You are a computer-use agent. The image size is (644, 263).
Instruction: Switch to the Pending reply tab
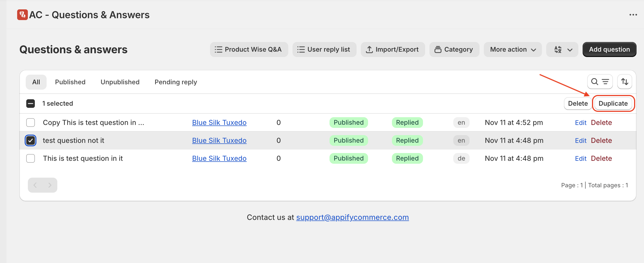pyautogui.click(x=176, y=82)
